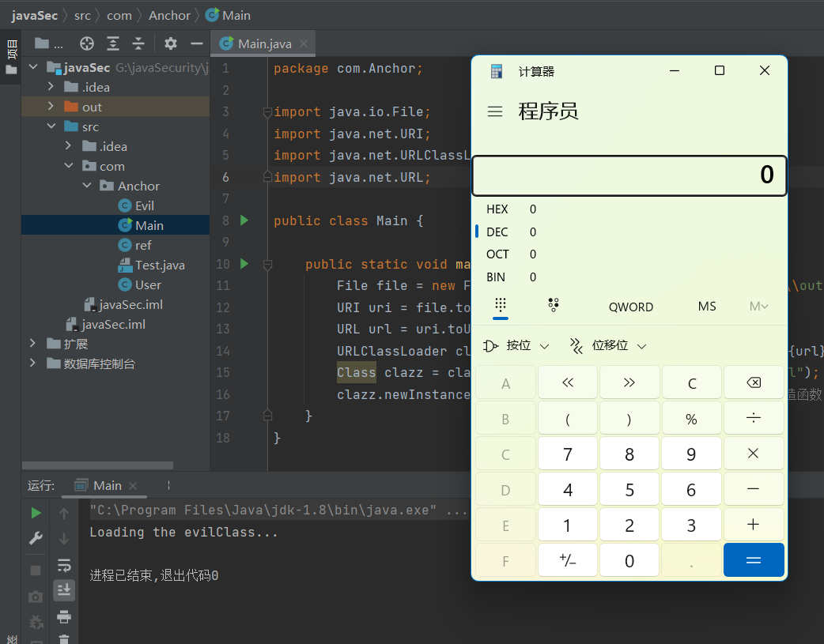Image resolution: width=824 pixels, height=644 pixels.
Task: Select BIN number base
Action: pyautogui.click(x=629, y=277)
